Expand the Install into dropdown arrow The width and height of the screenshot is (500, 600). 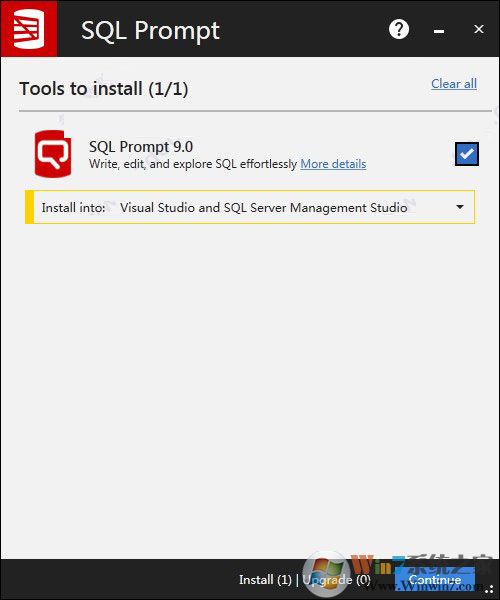[x=460, y=207]
